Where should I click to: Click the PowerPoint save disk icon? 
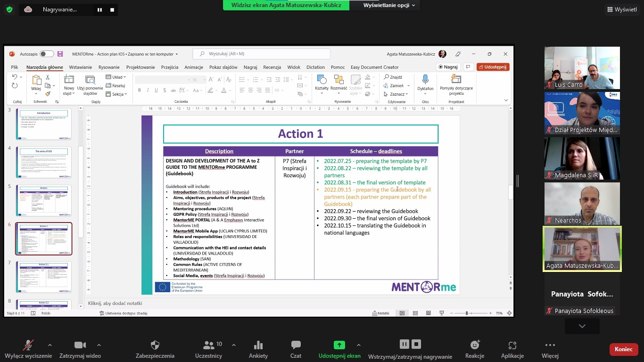[60, 54]
